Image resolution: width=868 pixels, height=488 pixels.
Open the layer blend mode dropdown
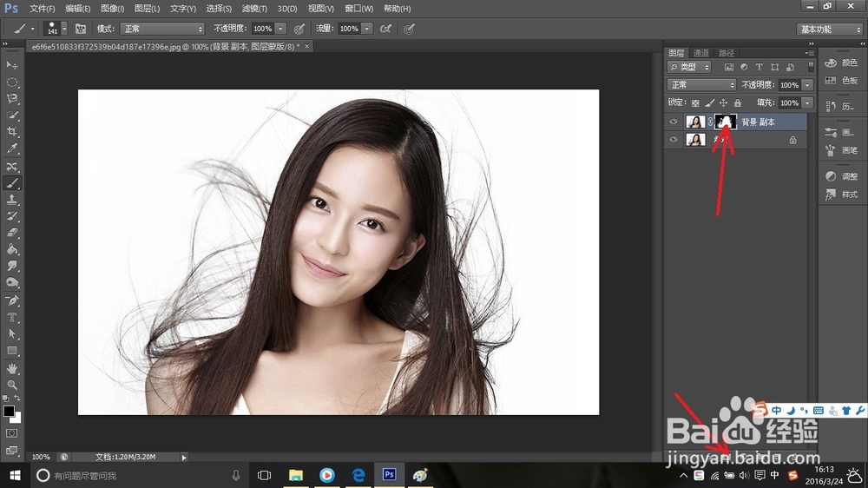tap(701, 85)
